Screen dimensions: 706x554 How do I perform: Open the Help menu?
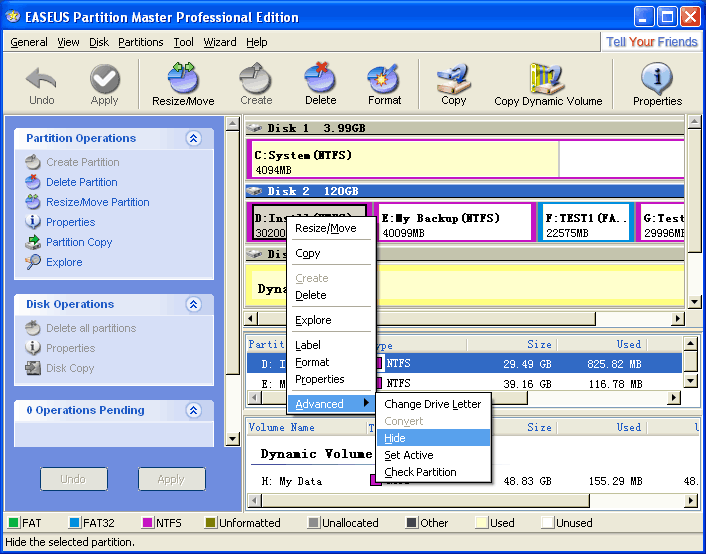tap(257, 42)
